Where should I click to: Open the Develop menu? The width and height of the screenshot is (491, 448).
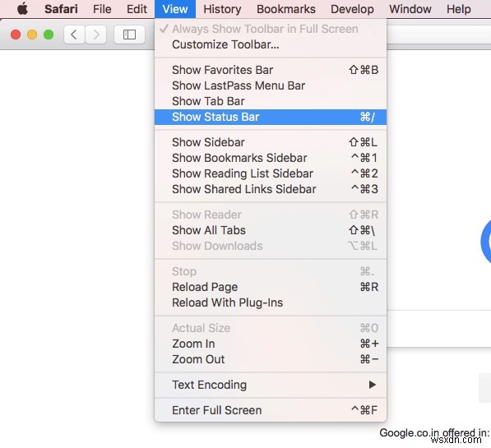tap(352, 9)
